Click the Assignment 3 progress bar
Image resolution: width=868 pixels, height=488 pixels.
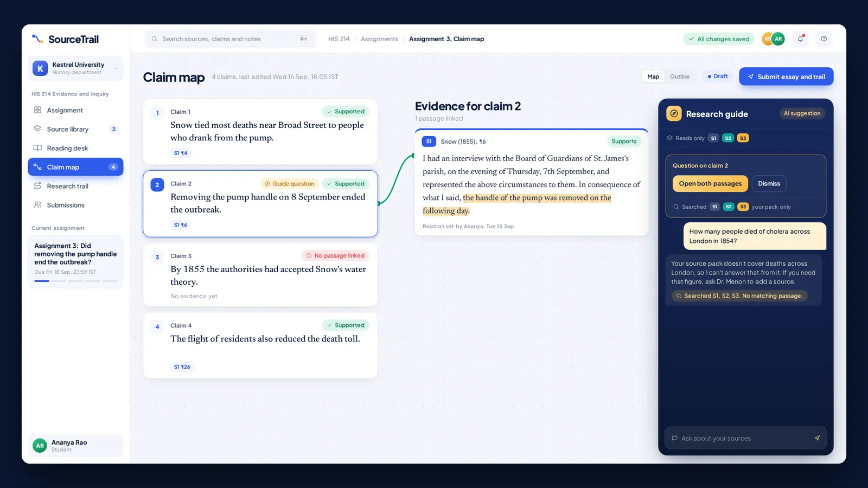click(x=75, y=281)
